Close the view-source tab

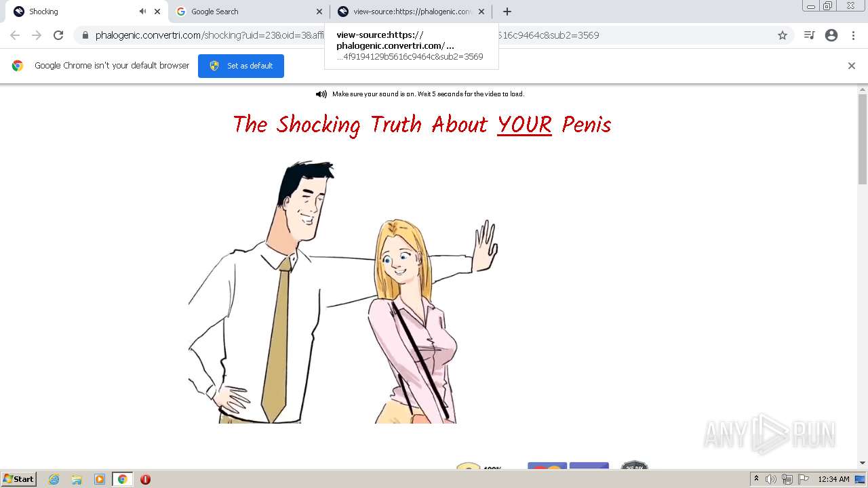pos(481,12)
